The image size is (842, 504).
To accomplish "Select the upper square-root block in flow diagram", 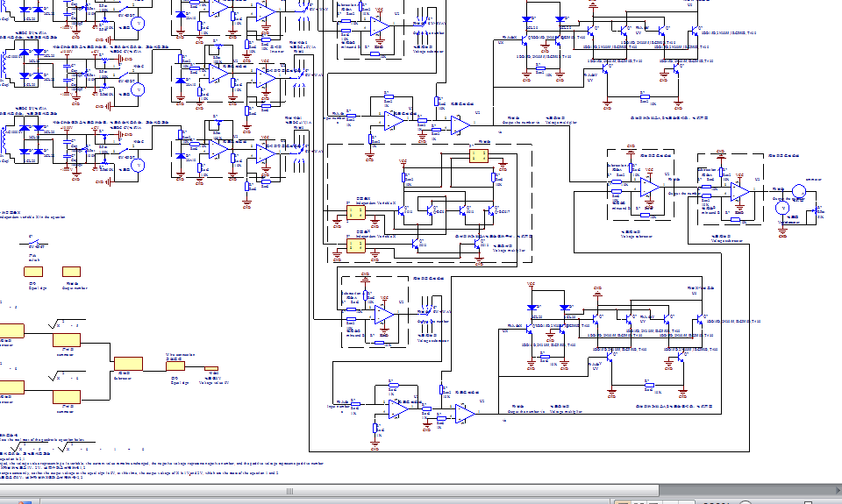I will click(x=66, y=340).
